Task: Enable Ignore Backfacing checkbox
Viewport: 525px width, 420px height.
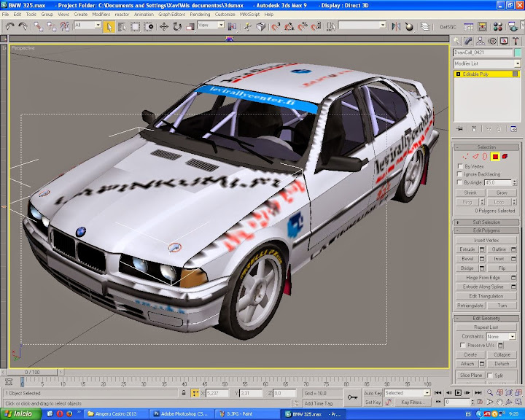Action: 459,174
